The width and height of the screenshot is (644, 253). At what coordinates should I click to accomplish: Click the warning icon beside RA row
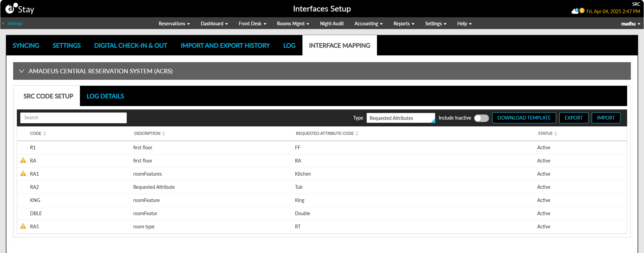pyautogui.click(x=23, y=160)
